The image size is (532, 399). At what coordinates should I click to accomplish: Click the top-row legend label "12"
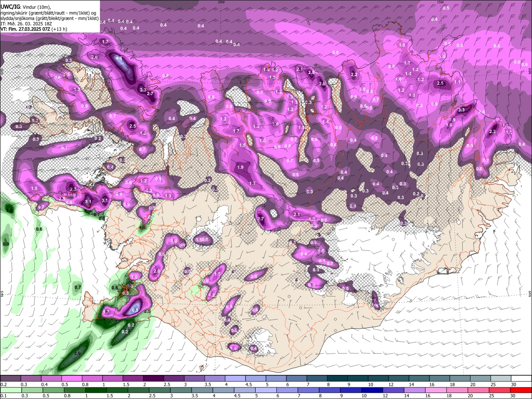[x=391, y=384]
